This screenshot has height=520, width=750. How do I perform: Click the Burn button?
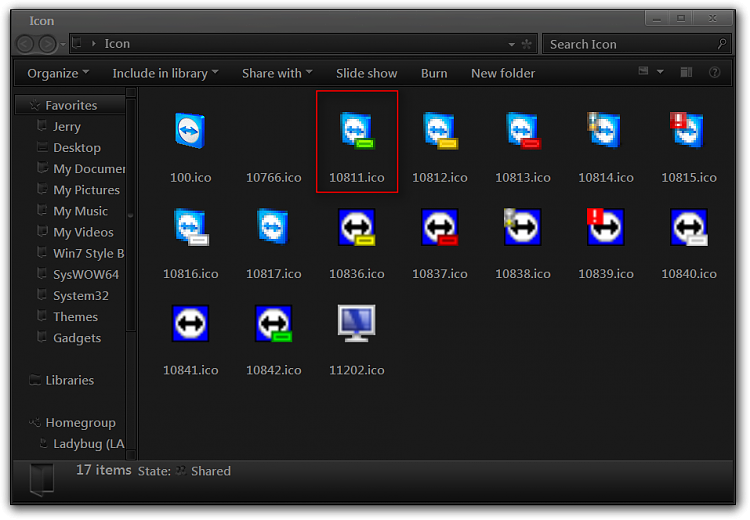434,73
